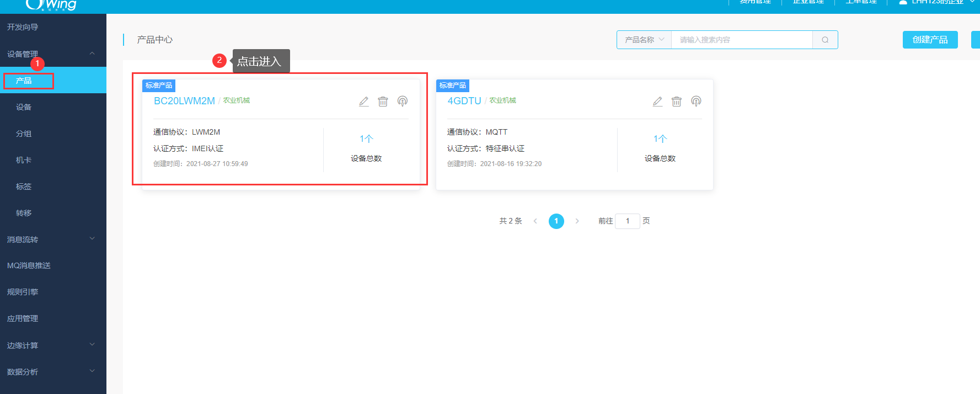Click the creation time 2021-08-16 19:32:20
The width and height of the screenshot is (980, 394).
click(511, 164)
